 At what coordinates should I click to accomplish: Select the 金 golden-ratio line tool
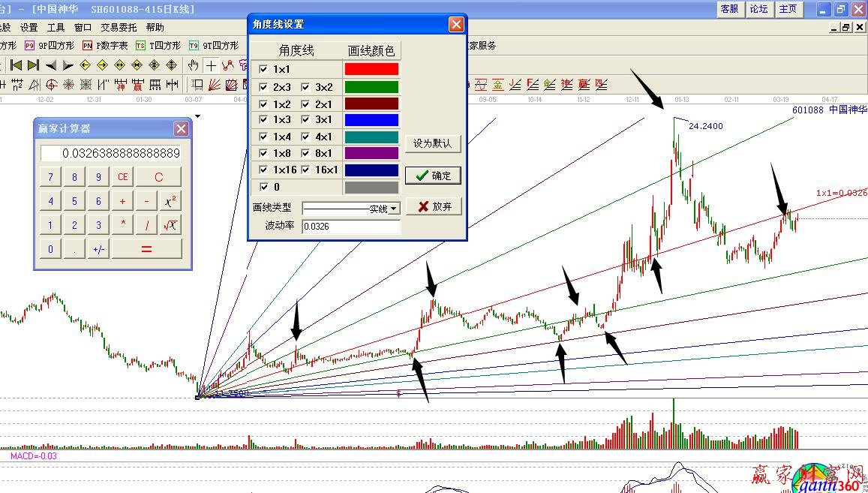498,84
